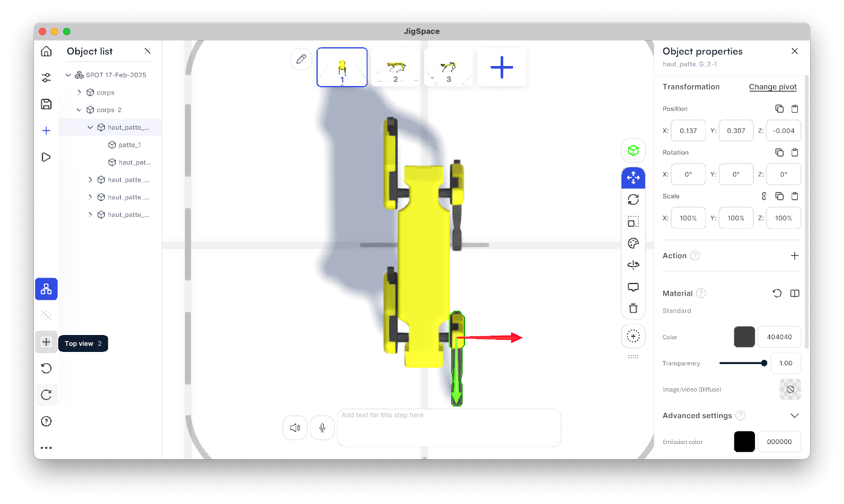Open the Material library book icon

pos(795,293)
